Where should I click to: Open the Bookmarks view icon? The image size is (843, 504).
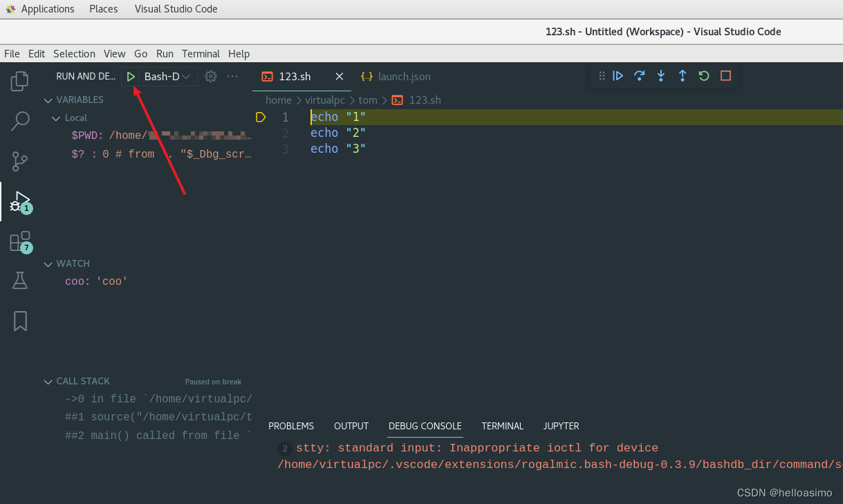tap(20, 321)
